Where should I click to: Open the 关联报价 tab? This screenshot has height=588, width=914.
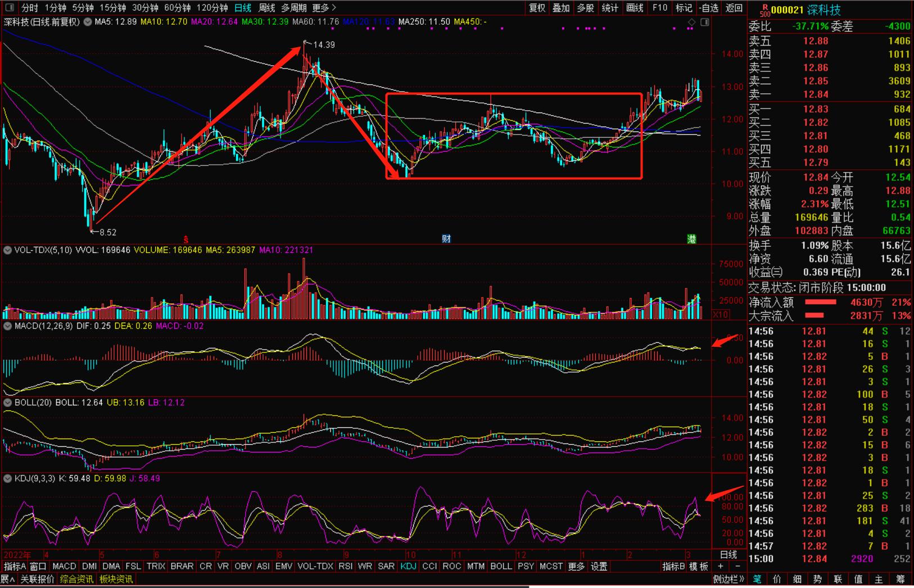[38, 580]
